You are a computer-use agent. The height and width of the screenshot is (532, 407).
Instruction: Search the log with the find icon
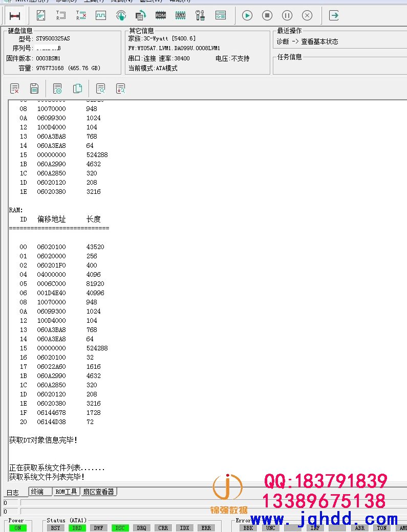click(100, 88)
